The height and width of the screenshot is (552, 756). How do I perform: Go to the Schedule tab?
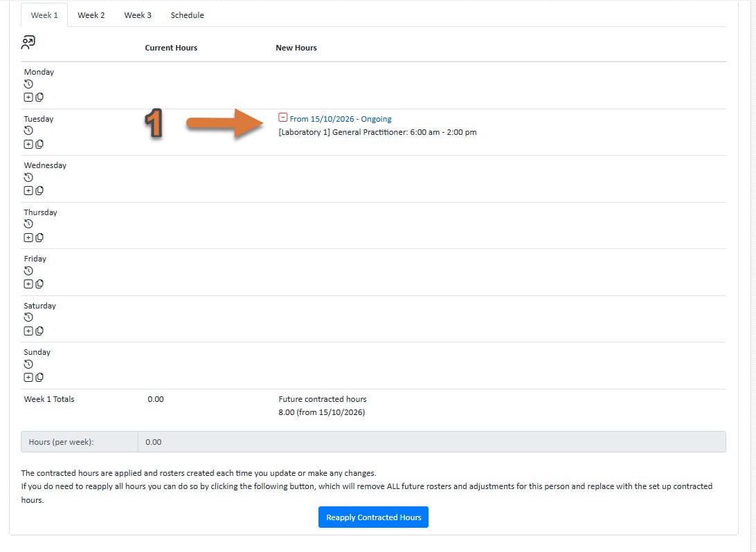[187, 15]
